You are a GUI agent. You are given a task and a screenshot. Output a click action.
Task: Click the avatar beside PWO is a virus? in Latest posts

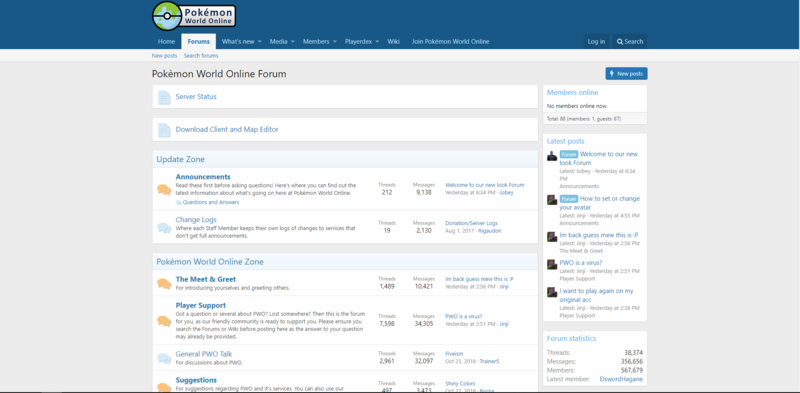tap(552, 264)
